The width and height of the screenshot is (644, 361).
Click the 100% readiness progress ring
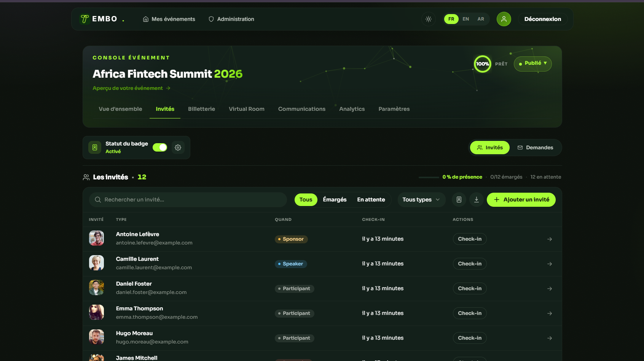(482, 64)
